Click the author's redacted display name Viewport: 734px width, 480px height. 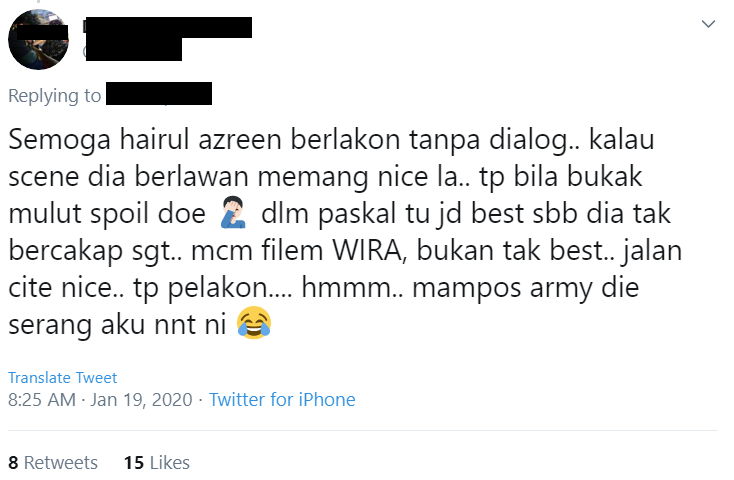click(168, 27)
